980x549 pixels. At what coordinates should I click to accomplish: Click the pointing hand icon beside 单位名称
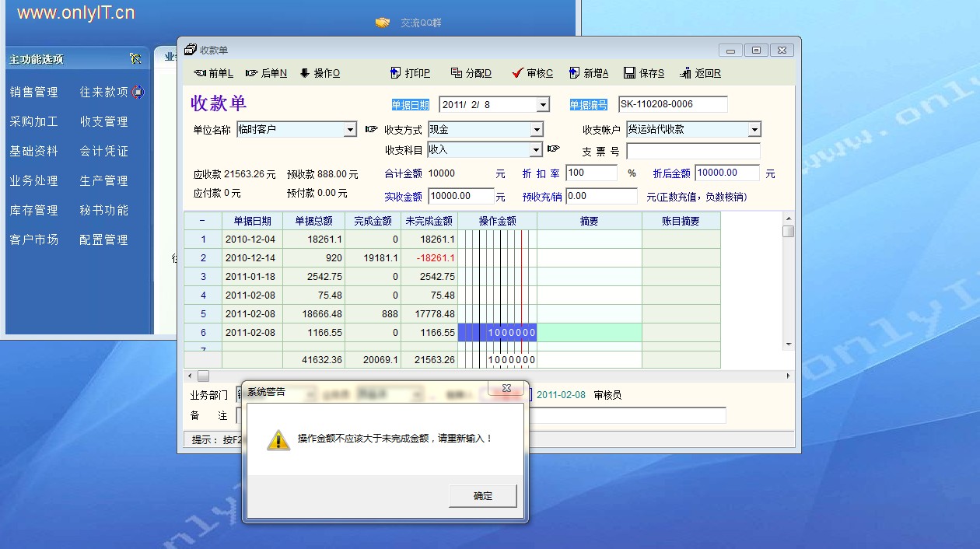(x=371, y=129)
